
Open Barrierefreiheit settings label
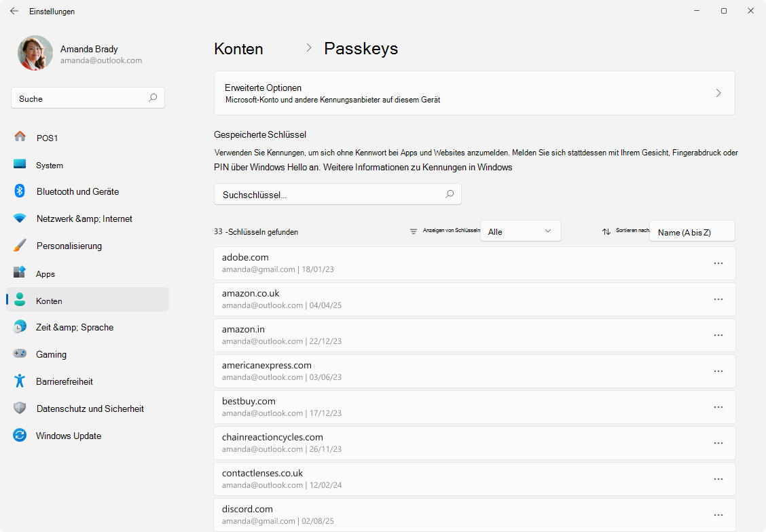[x=64, y=381]
